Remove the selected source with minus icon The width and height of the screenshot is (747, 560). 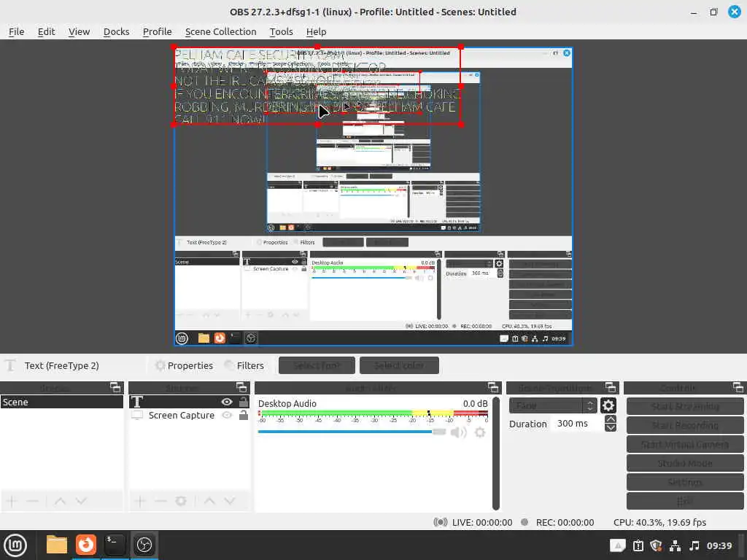coord(160,501)
